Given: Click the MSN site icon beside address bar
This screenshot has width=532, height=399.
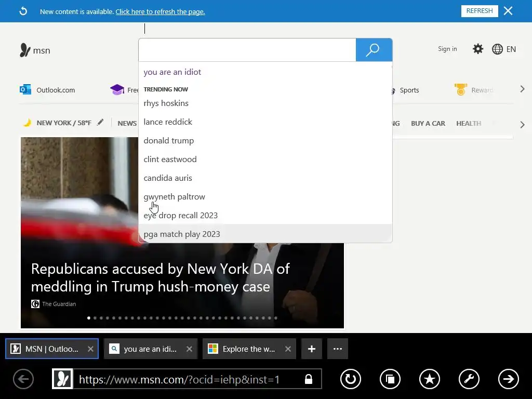Looking at the screenshot, I should coord(62,379).
